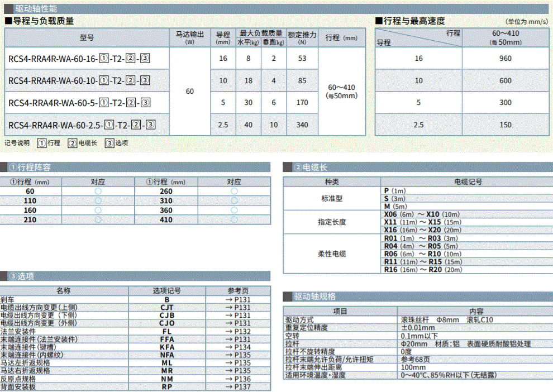
Task: Click the circle mark for stroke 260
Action: 234,191
